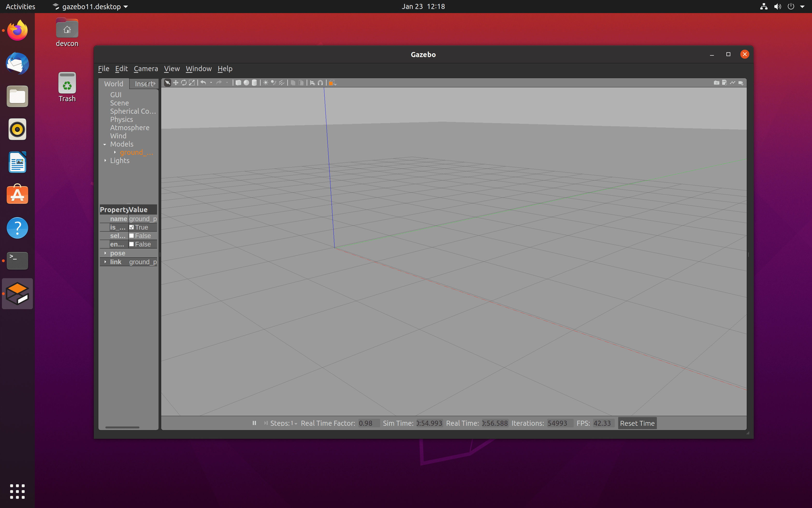Open the Window menu
The height and width of the screenshot is (508, 812).
tap(199, 68)
